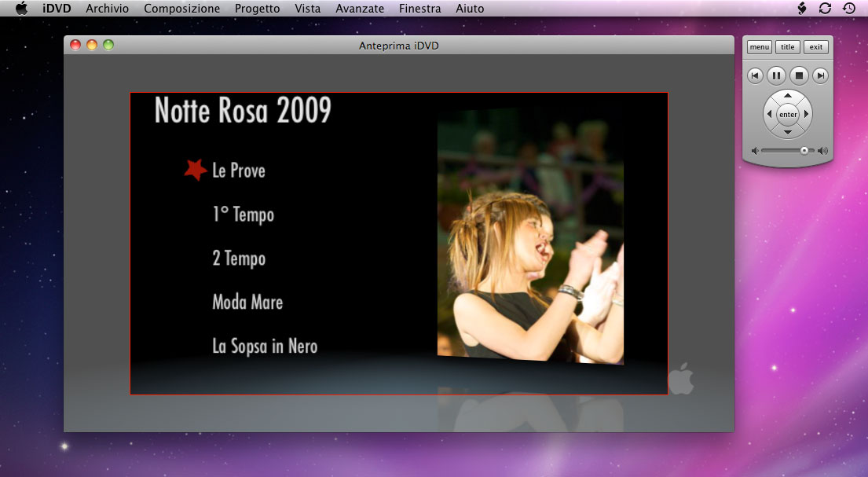
Task: Click the left arrow on remote
Action: [769, 114]
